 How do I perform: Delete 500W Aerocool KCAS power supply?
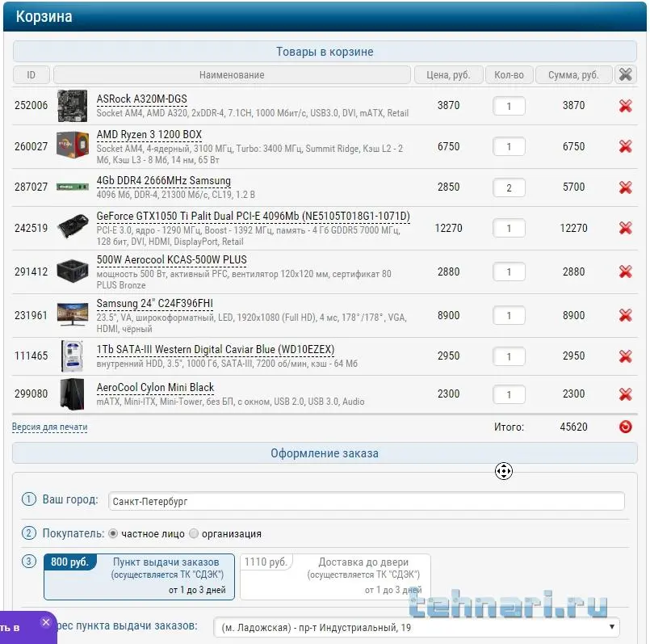click(x=625, y=271)
